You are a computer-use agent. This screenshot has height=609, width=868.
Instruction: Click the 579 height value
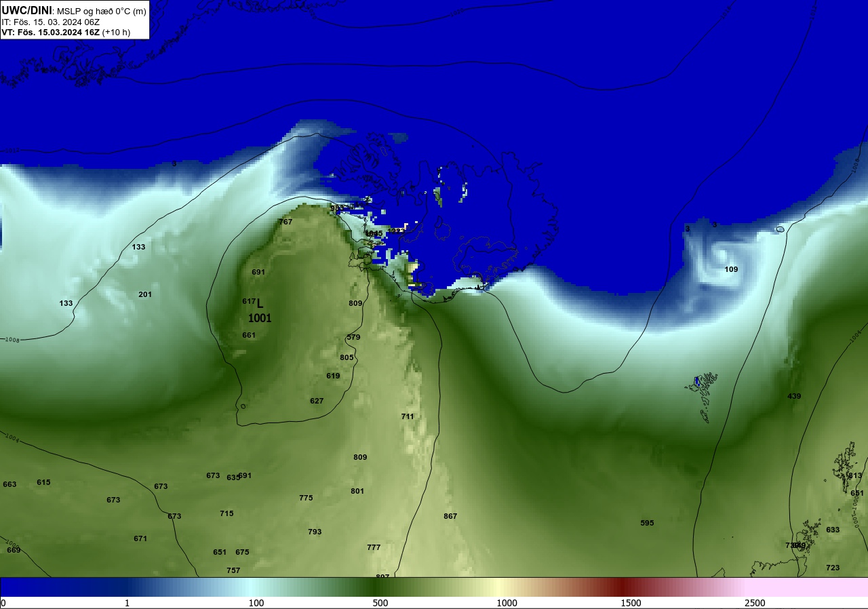tap(353, 337)
